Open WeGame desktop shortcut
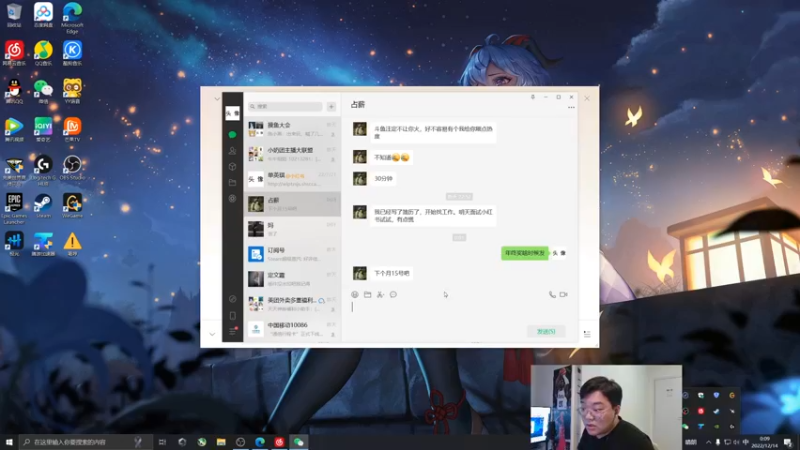800x450 pixels. point(72,206)
